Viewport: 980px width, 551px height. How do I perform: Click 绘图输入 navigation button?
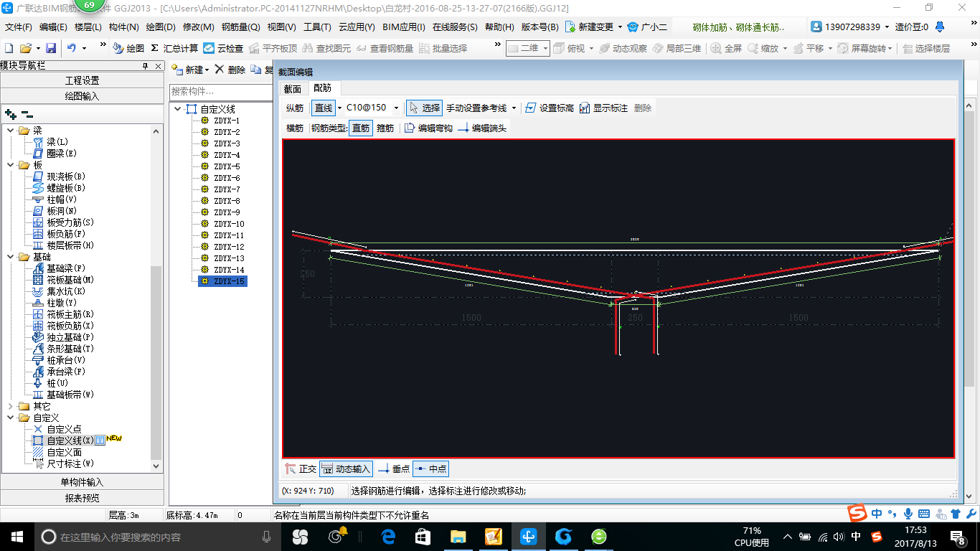click(x=82, y=96)
